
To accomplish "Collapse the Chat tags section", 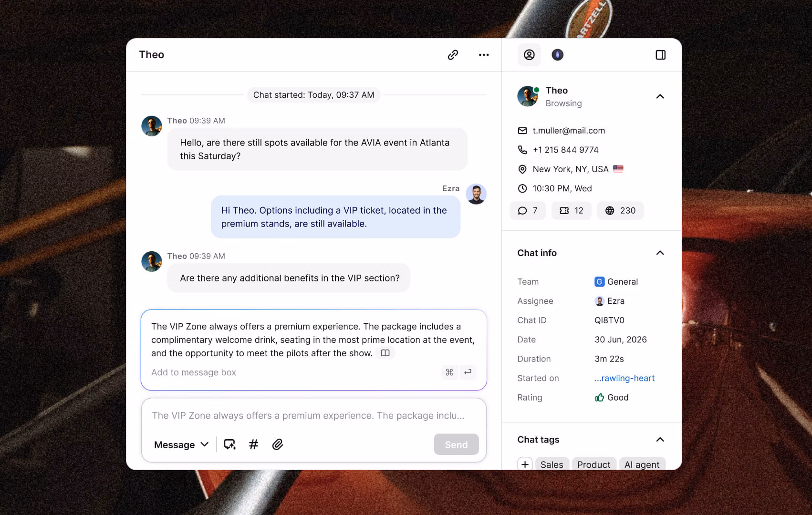I will [660, 440].
